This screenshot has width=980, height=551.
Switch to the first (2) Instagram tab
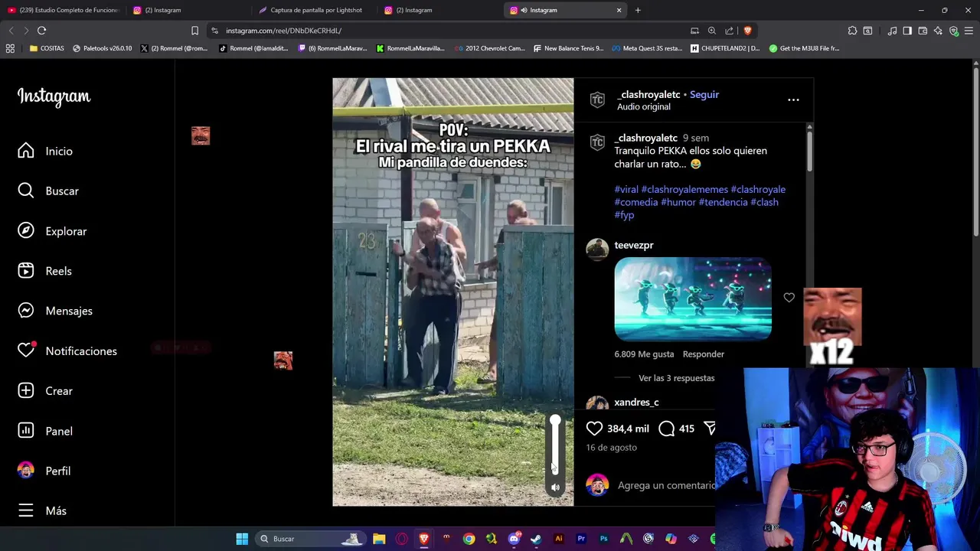click(189, 10)
